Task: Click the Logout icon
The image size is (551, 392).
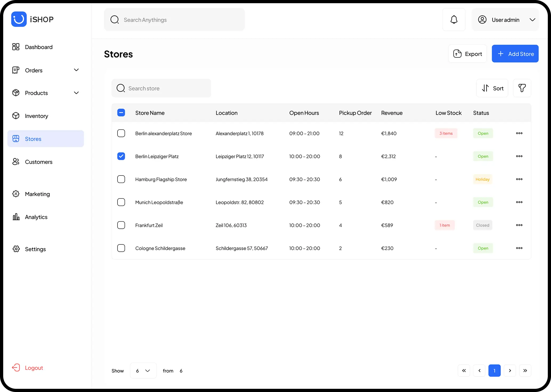Action: (x=16, y=368)
